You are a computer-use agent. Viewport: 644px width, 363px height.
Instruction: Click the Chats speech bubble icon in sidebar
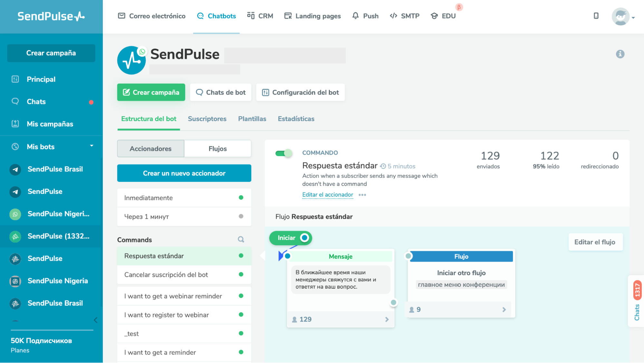point(15,101)
